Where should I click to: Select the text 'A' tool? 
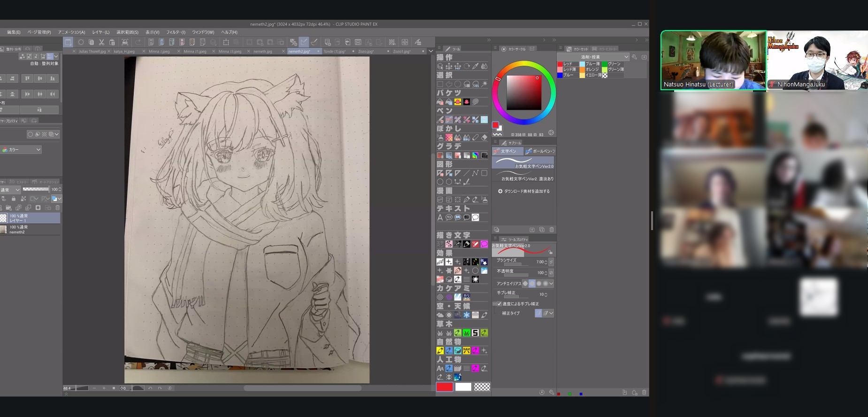click(440, 217)
